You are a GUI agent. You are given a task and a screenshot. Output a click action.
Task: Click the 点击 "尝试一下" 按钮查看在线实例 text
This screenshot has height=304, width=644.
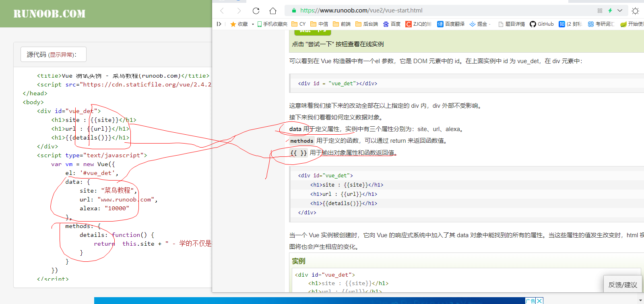click(338, 44)
